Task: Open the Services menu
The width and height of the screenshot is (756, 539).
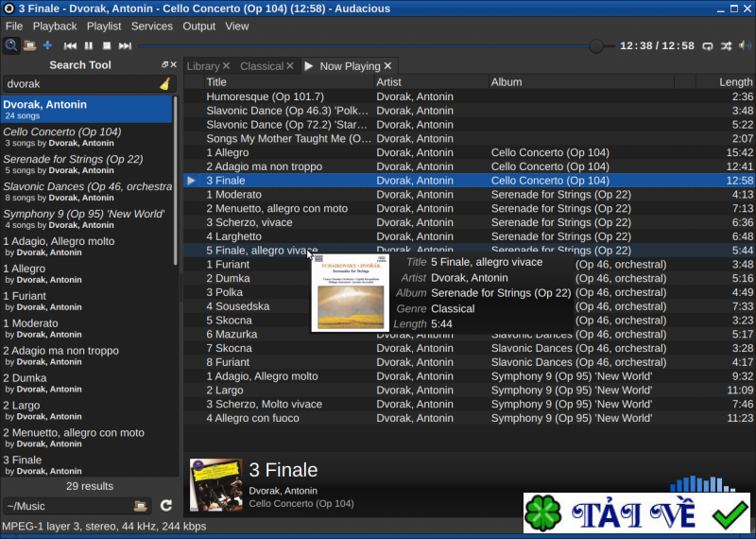Action: click(x=152, y=26)
